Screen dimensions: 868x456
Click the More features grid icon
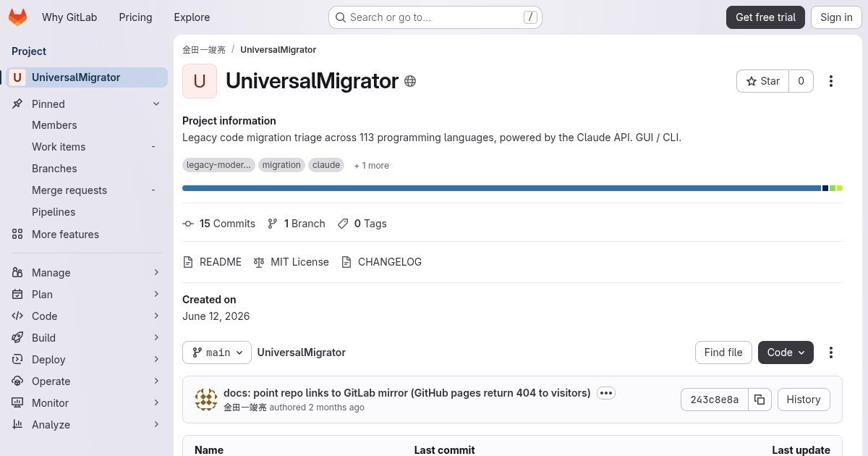click(x=17, y=235)
